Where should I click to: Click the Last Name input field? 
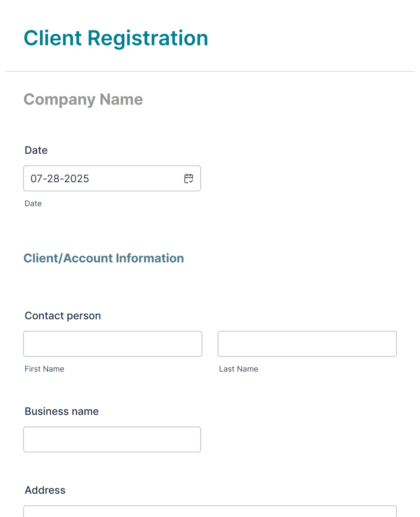pos(307,344)
